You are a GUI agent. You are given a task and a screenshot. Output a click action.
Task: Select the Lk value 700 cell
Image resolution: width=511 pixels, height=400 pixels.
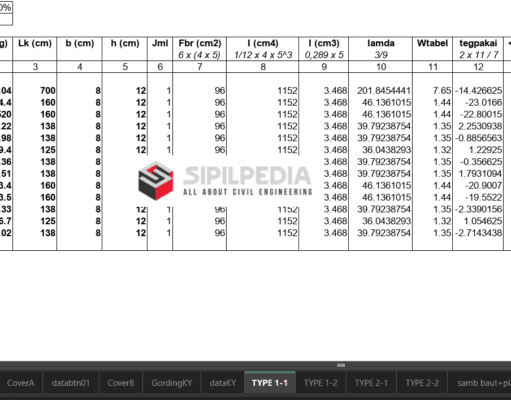point(35,91)
